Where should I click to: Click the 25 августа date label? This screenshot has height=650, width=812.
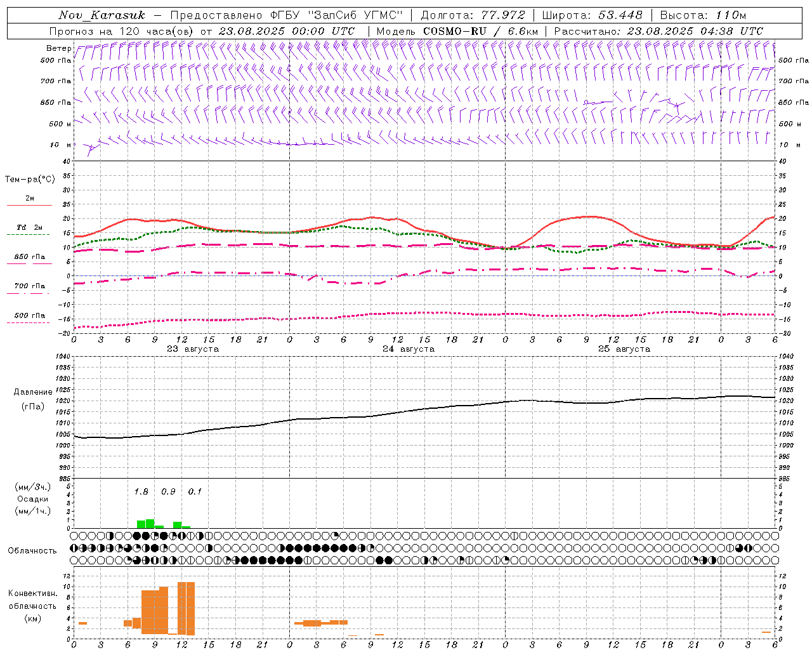(x=624, y=349)
